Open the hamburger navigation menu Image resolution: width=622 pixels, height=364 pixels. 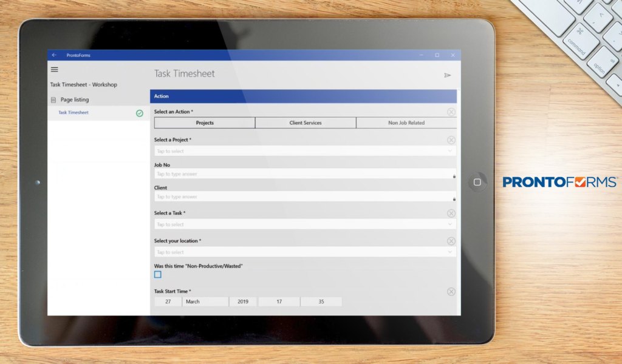[54, 69]
